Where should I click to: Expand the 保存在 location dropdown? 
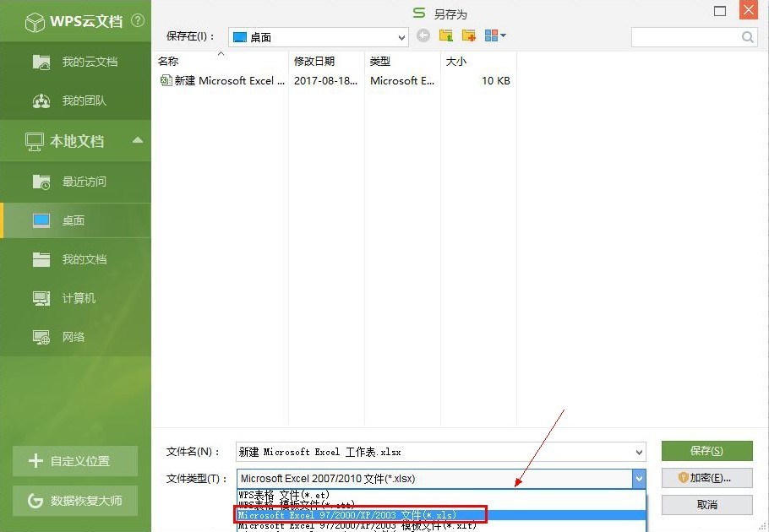tap(401, 37)
